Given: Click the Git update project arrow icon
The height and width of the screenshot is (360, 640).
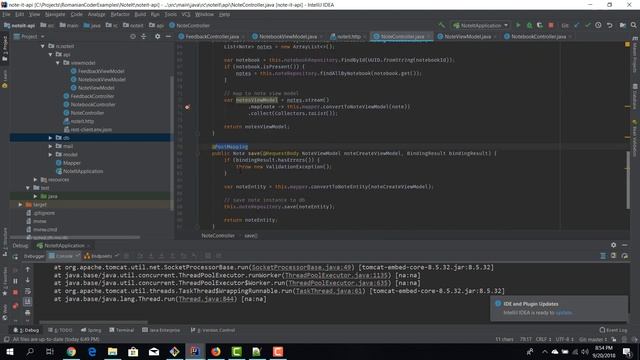Looking at the screenshot, I should [x=576, y=25].
